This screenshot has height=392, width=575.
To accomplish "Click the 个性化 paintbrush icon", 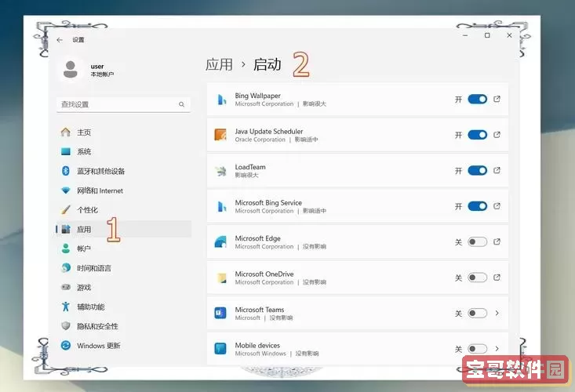I will [x=66, y=209].
